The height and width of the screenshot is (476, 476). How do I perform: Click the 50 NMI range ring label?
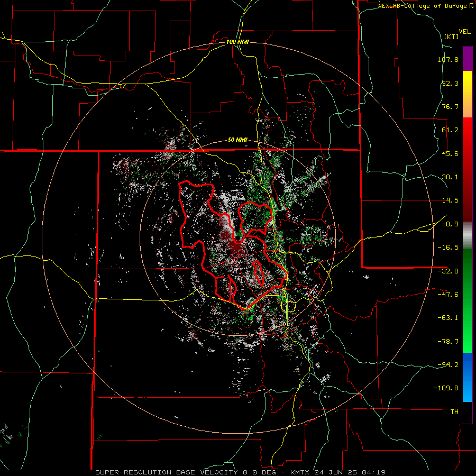click(237, 140)
